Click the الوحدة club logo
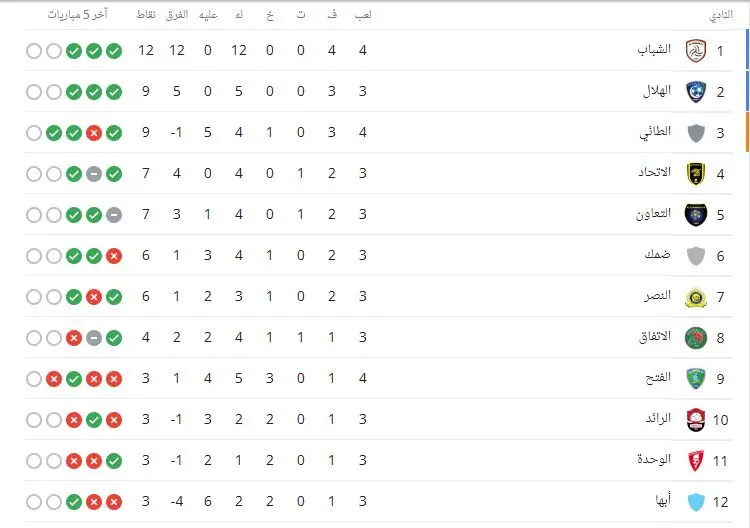The height and width of the screenshot is (528, 750). (x=696, y=461)
